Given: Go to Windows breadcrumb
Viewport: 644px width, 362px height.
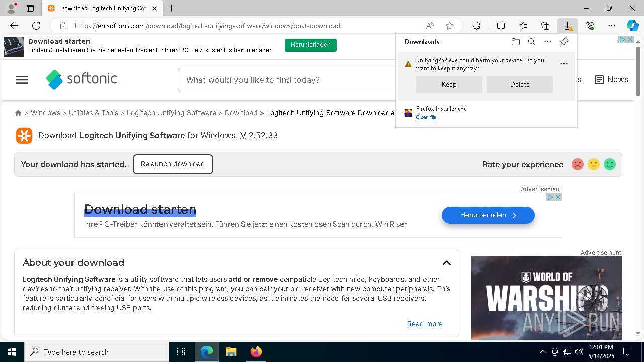Looking at the screenshot, I should [45, 113].
